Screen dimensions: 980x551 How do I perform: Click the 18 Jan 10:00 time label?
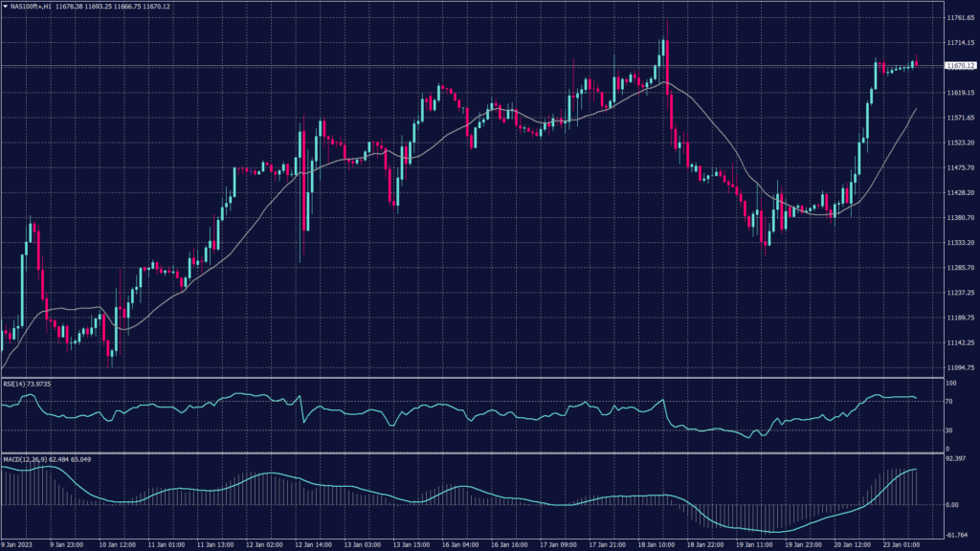pos(654,545)
